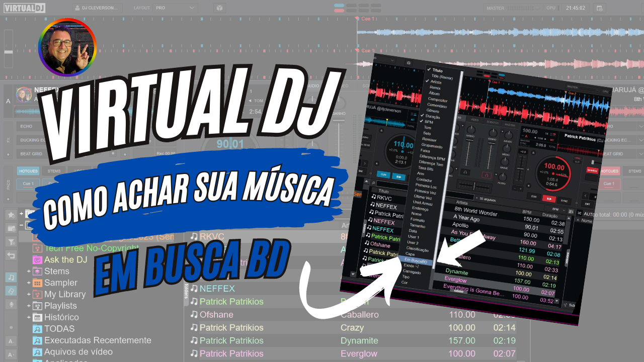The image size is (644, 362).
Task: Expand the My Library tree node
Action: [29, 295]
